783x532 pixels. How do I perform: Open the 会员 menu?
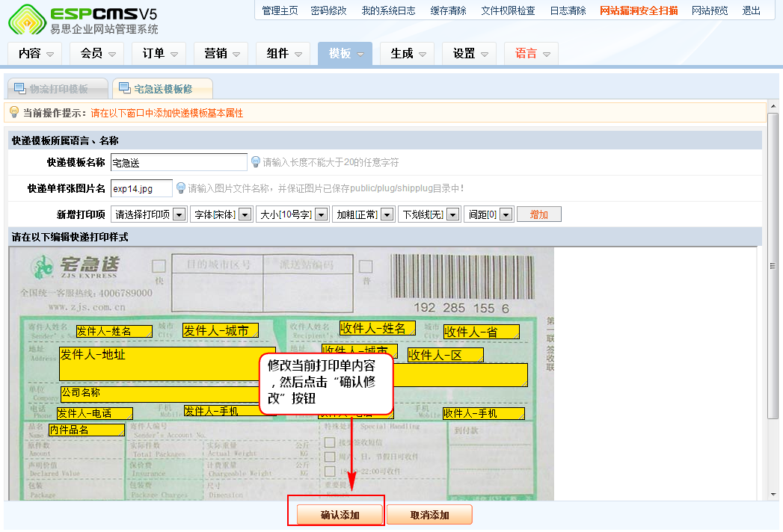pyautogui.click(x=97, y=53)
